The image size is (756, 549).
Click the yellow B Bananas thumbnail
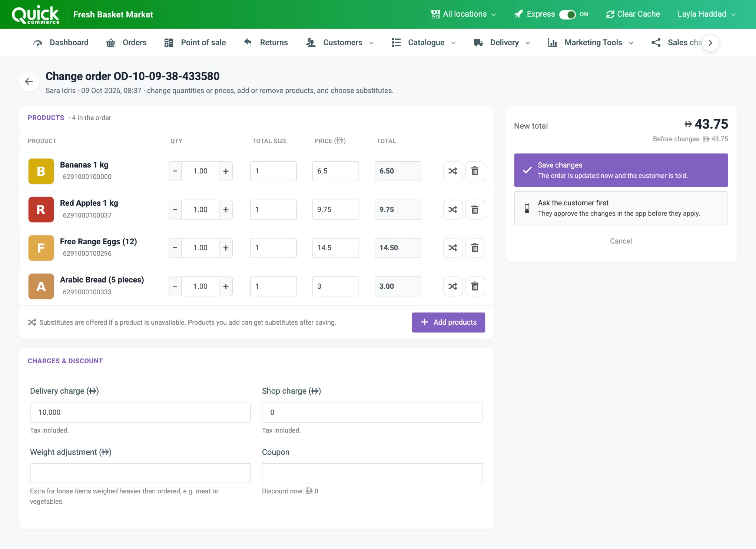(x=41, y=171)
